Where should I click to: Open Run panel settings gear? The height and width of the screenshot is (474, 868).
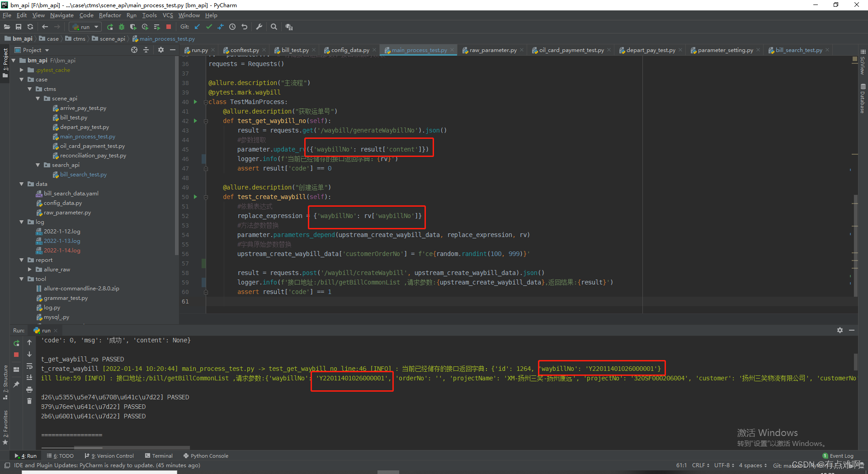point(840,331)
